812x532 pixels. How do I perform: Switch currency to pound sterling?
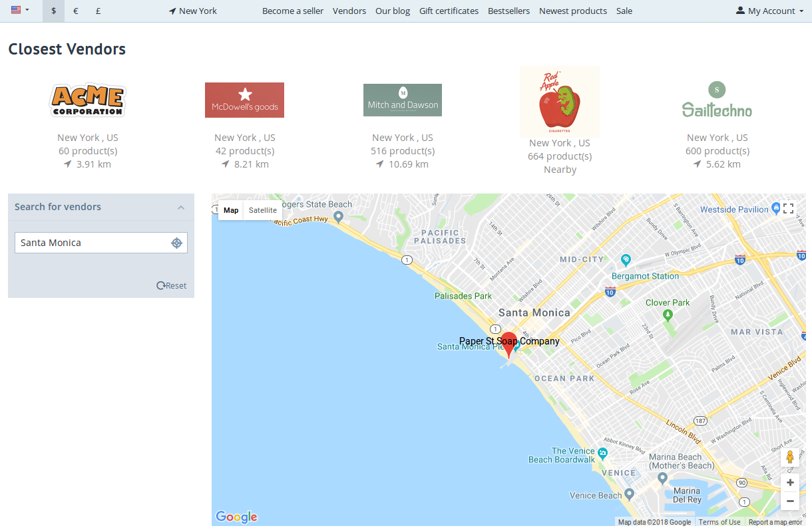tap(98, 11)
